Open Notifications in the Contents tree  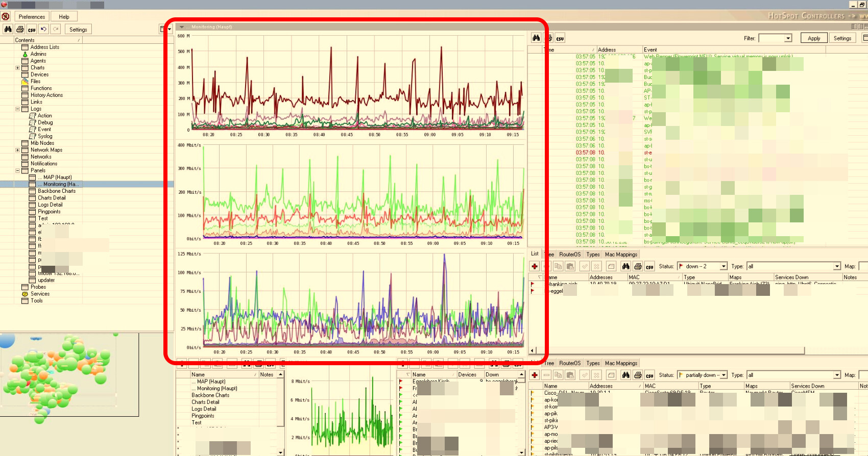coord(44,164)
